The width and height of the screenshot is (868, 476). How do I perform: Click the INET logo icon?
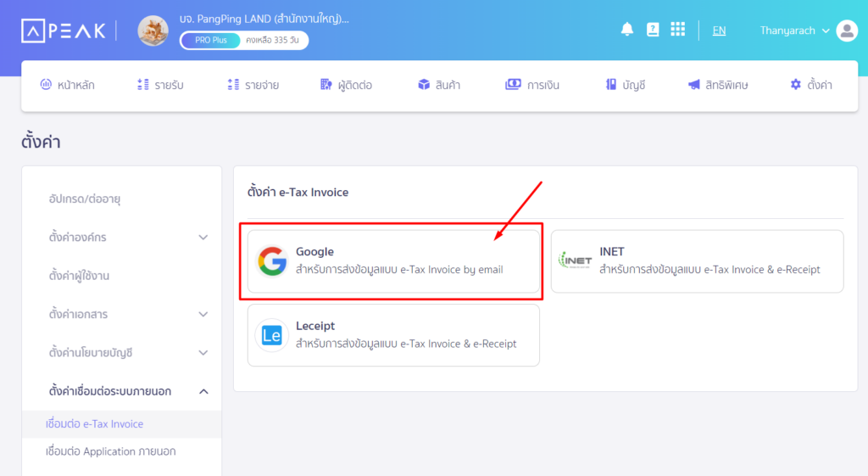576,260
